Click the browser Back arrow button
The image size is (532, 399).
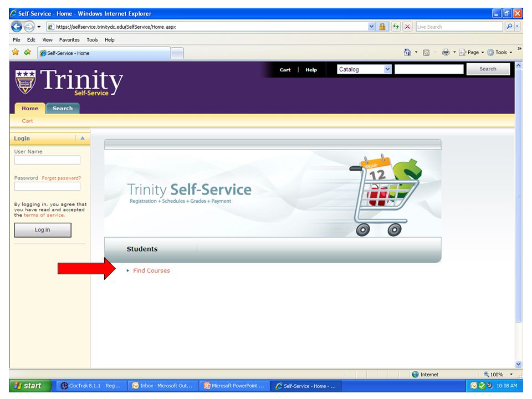[x=16, y=27]
